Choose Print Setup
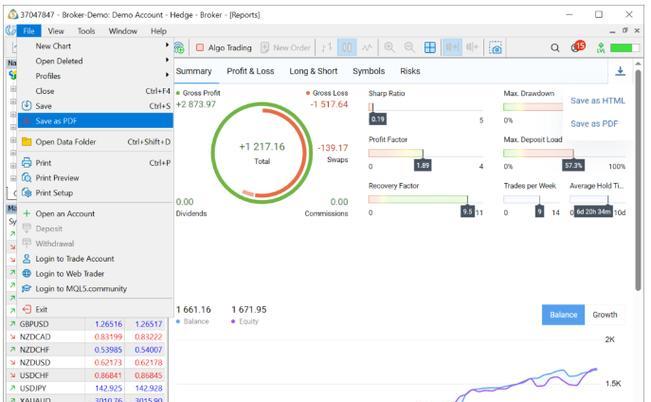 point(95,193)
